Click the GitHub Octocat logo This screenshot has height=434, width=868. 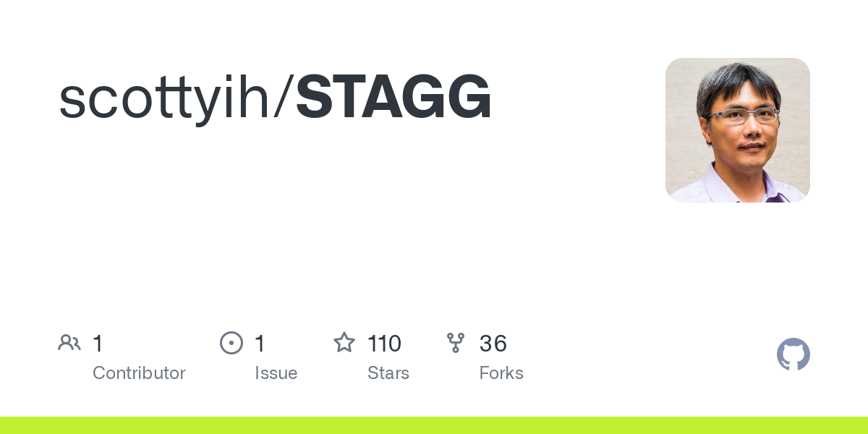tap(793, 354)
